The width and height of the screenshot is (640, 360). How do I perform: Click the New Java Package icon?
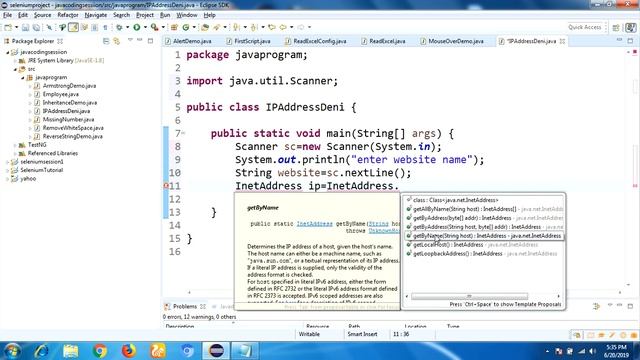(174, 27)
